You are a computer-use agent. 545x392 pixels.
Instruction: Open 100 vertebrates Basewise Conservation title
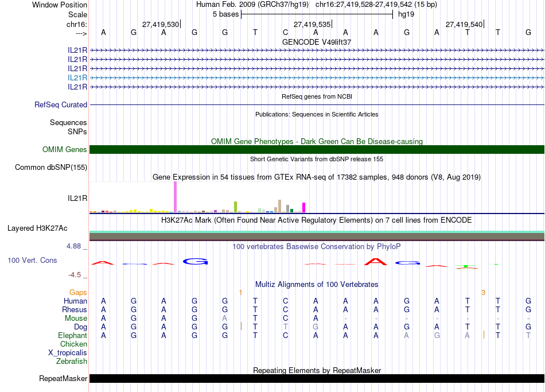(317, 247)
